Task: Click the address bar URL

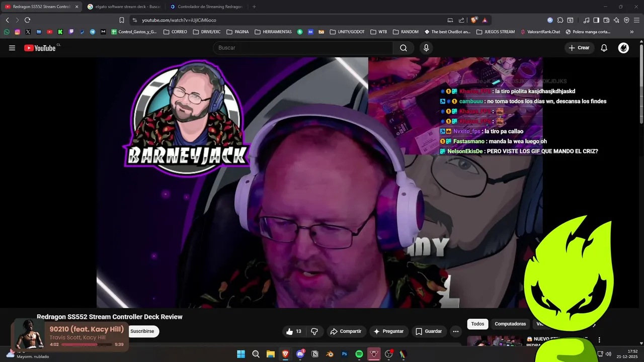Action: tap(179, 20)
